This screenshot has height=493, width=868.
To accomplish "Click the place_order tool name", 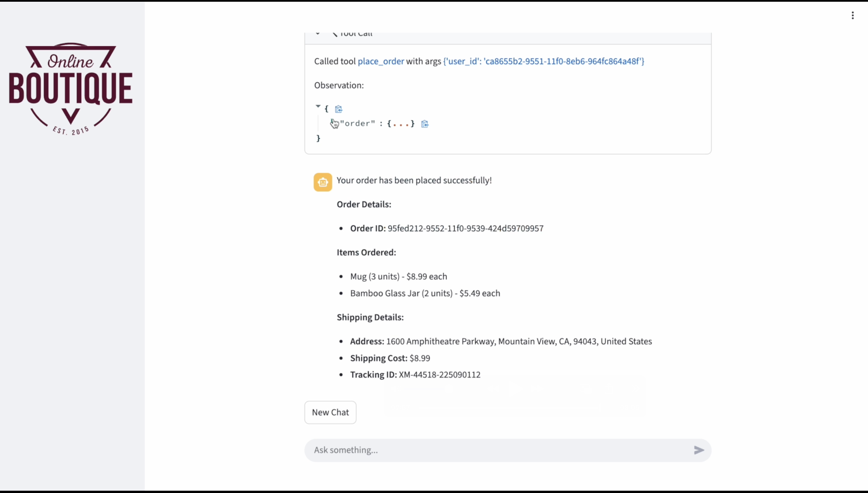I will [x=381, y=61].
